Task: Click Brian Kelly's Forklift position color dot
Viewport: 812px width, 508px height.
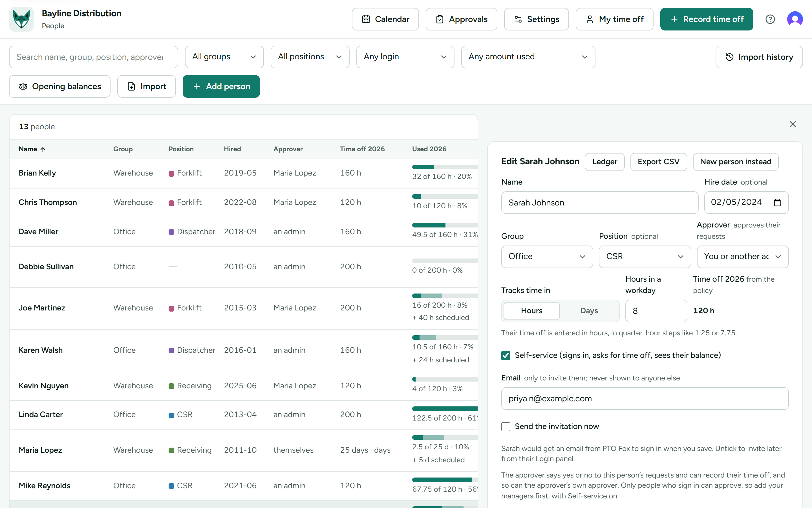Action: pos(171,173)
